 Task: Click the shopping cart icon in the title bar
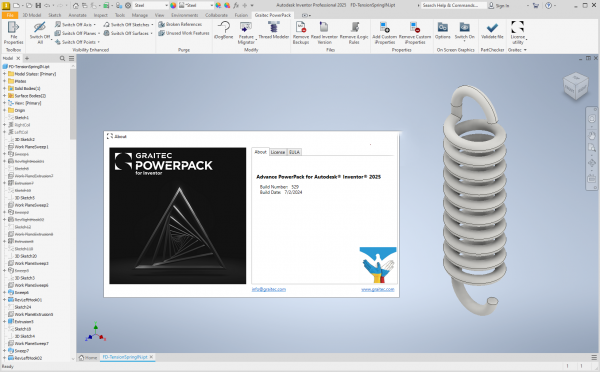point(536,5)
